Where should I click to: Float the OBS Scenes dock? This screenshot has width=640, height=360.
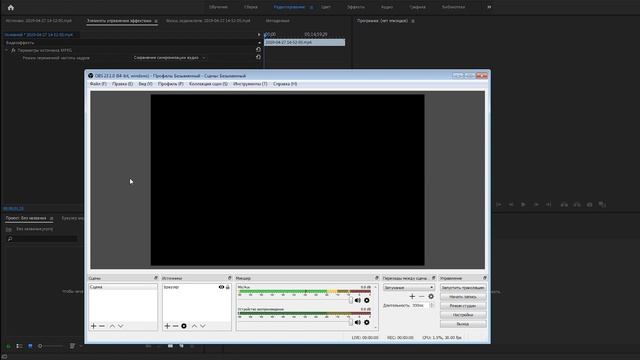click(156, 278)
